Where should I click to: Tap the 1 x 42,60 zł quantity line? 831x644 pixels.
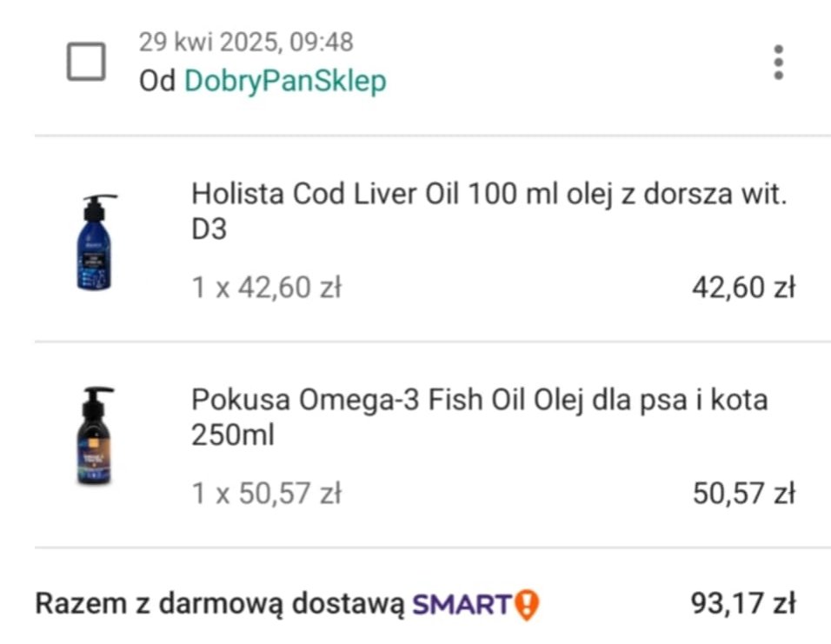coord(266,288)
